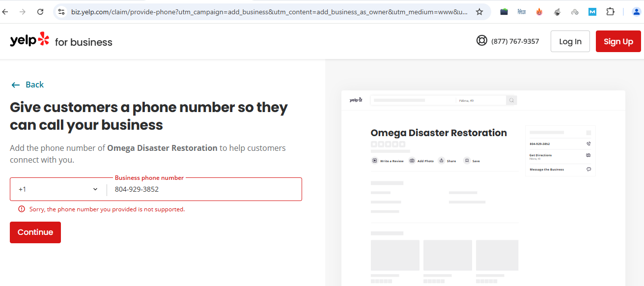Screen dimensions: 644x286
Task: Bookmark this page with the star icon
Action: point(479,12)
